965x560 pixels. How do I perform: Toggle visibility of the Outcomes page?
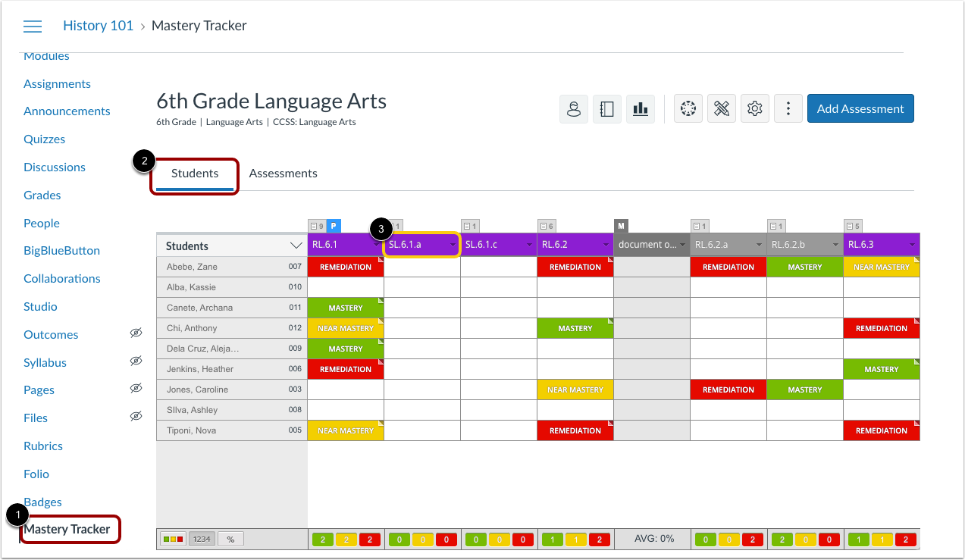[x=136, y=333]
